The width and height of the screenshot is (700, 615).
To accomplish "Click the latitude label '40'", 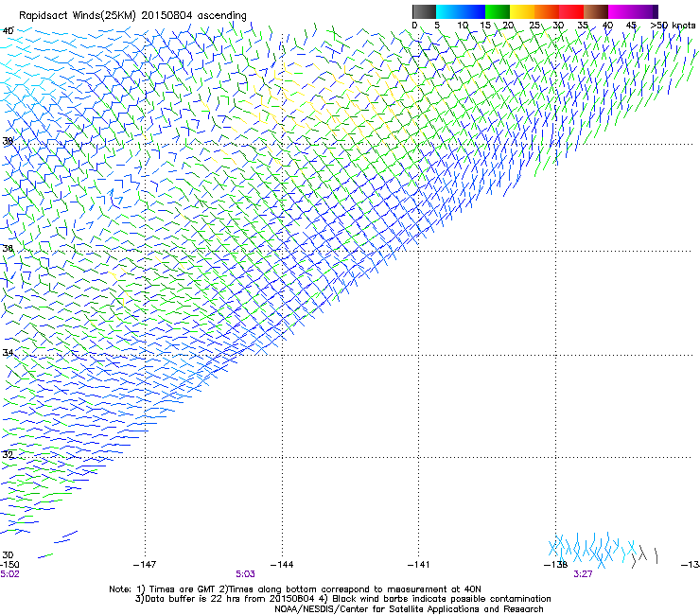I will coord(8,31).
